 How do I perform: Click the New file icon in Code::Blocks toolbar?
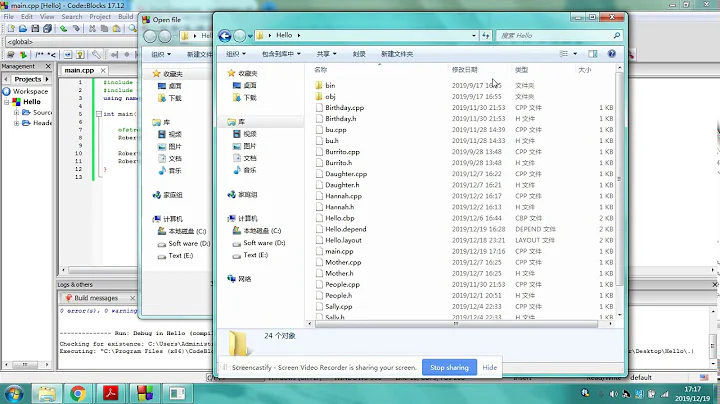pos(11,28)
